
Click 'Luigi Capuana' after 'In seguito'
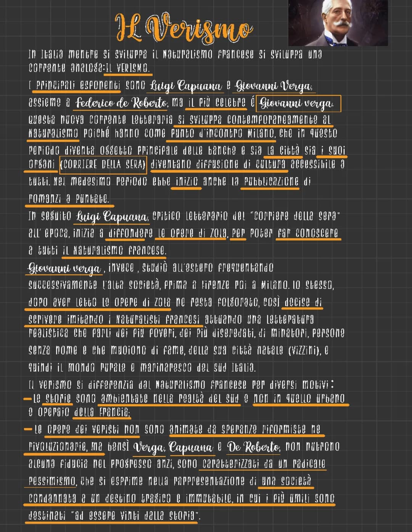point(112,216)
